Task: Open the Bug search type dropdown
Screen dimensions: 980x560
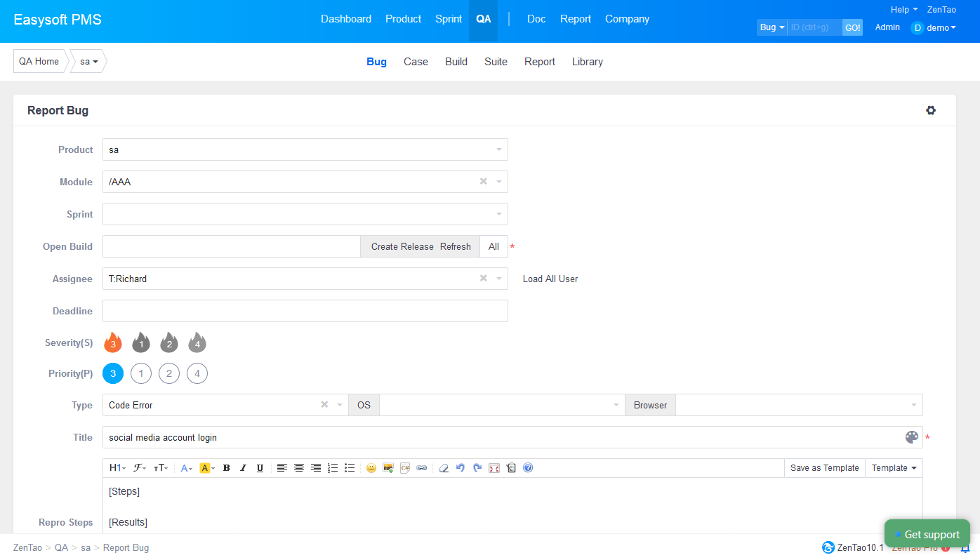Action: point(772,27)
